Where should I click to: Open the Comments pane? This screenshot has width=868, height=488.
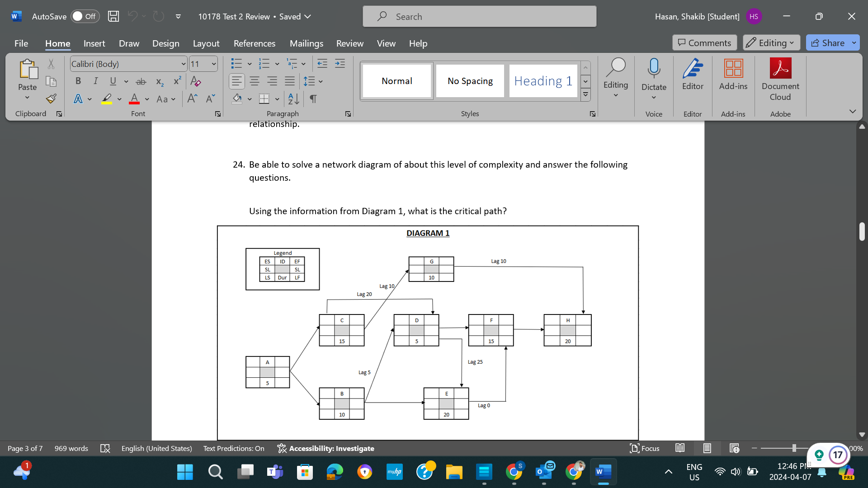click(704, 42)
